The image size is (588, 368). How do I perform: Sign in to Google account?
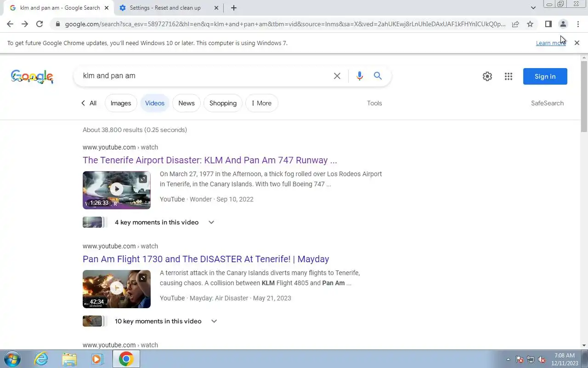tap(545, 76)
